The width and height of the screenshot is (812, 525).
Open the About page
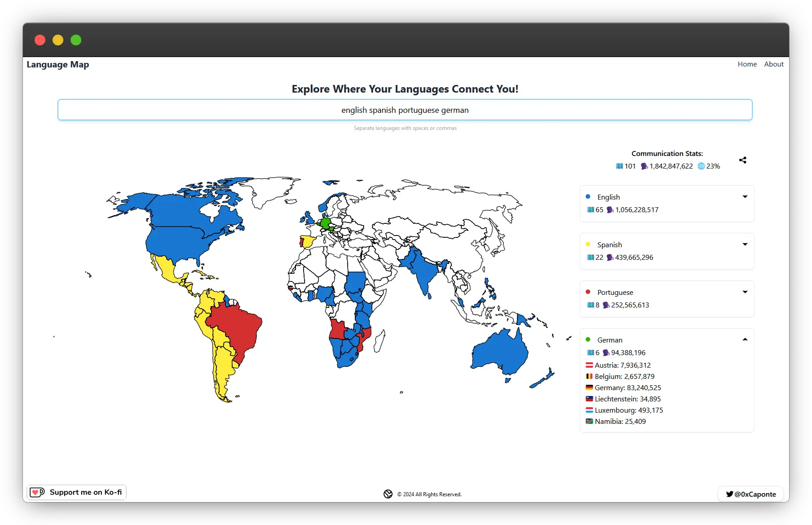tap(774, 64)
